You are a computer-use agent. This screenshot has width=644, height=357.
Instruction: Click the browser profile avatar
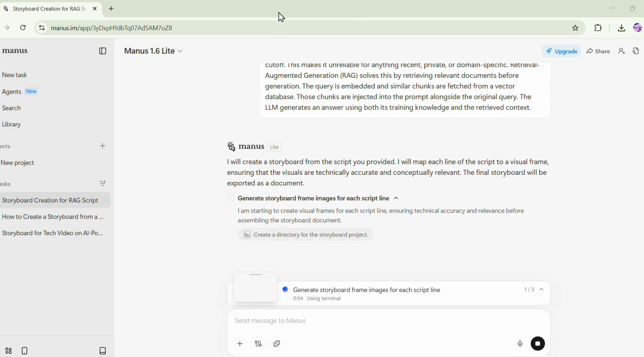(638, 28)
